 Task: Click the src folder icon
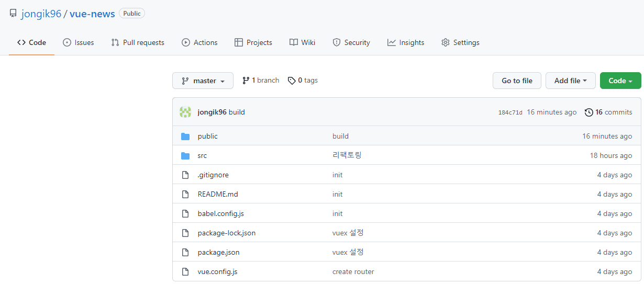tap(185, 156)
